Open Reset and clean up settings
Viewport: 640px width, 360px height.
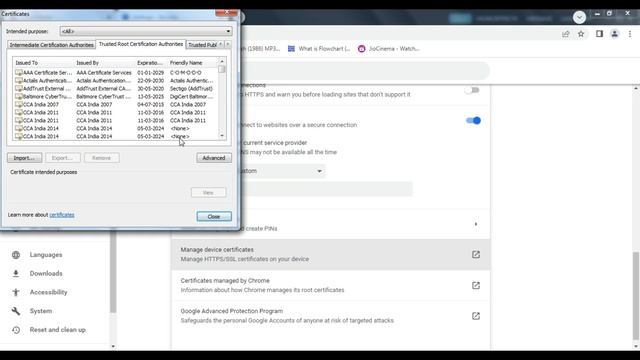tap(58, 330)
